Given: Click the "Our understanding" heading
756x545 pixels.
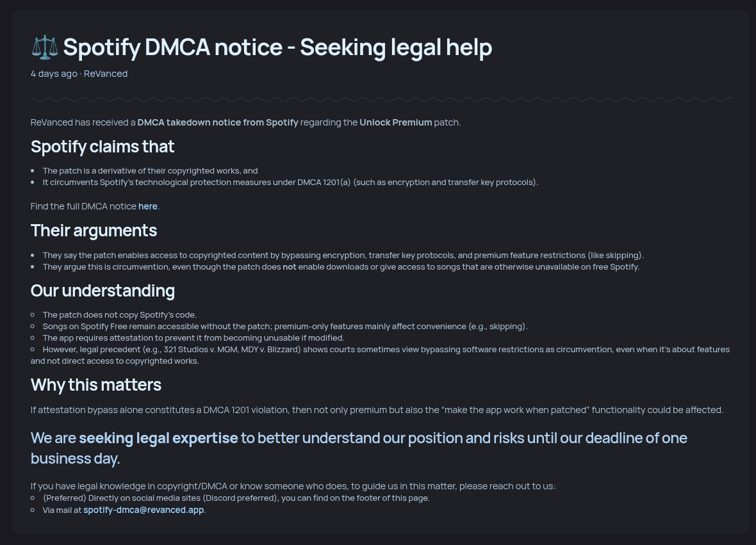Looking at the screenshot, I should pyautogui.click(x=103, y=291).
